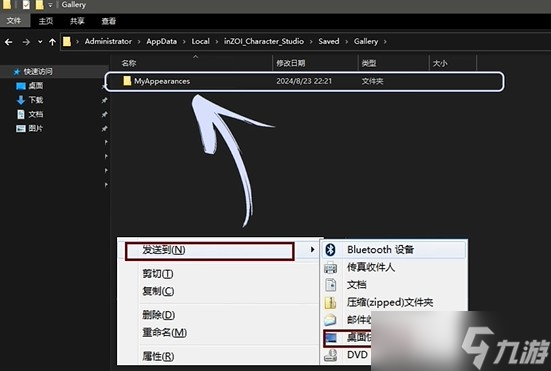Click the 文件夹 type cell
The image size is (551, 371).
372,81
